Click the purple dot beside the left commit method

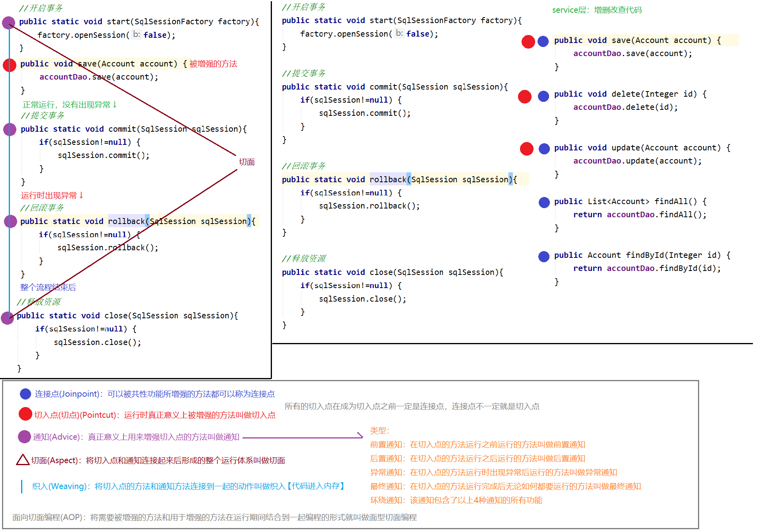pos(10,129)
